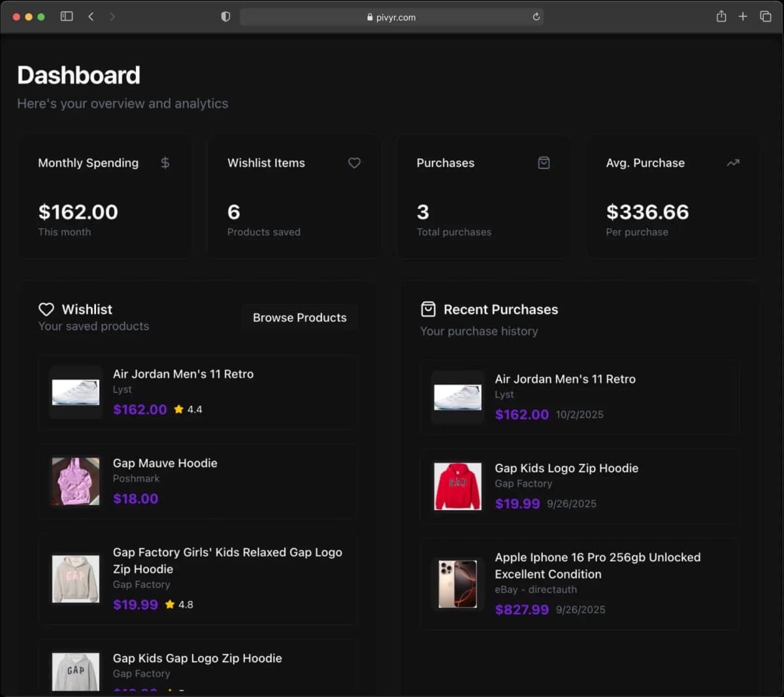The width and height of the screenshot is (784, 697).
Task: Click the trending arrow icon in Avg. Purchase
Action: click(x=733, y=163)
